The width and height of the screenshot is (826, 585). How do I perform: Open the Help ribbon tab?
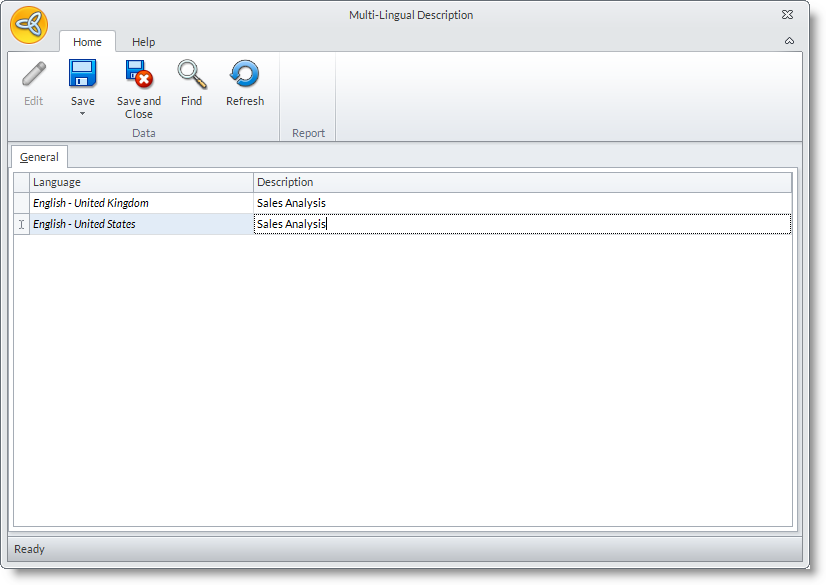[144, 42]
